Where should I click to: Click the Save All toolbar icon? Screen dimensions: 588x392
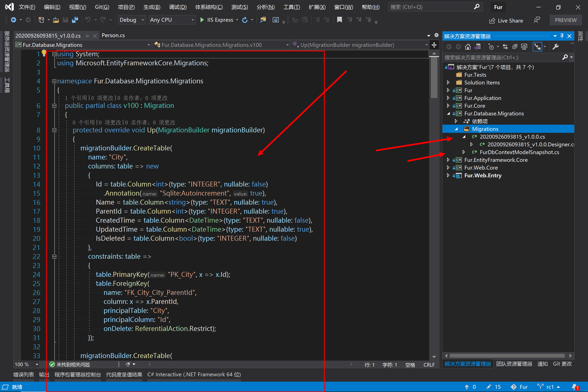(75, 20)
